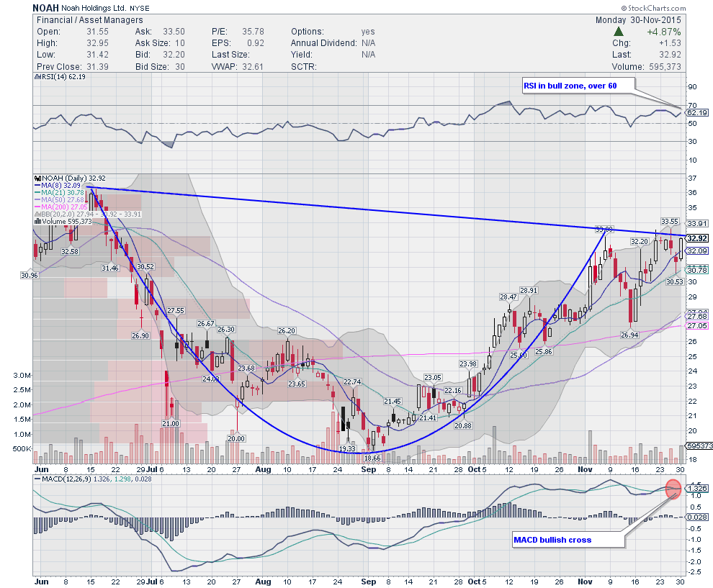Click the 33.55 high price label
Viewport: 713px width, 588px height.
point(669,222)
